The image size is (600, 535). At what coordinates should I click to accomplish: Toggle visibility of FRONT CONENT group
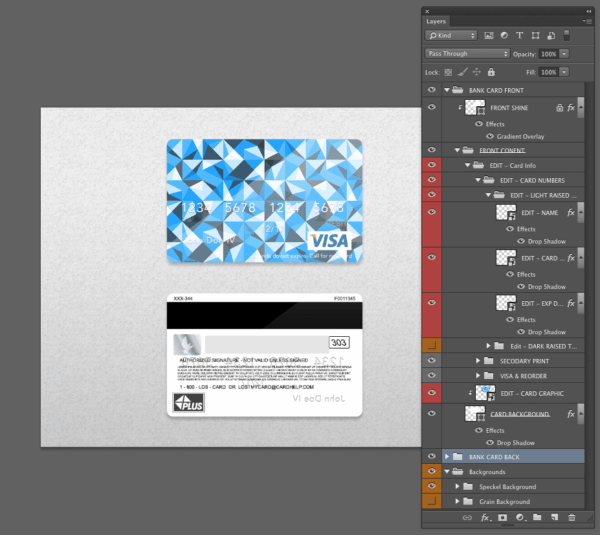[432, 150]
